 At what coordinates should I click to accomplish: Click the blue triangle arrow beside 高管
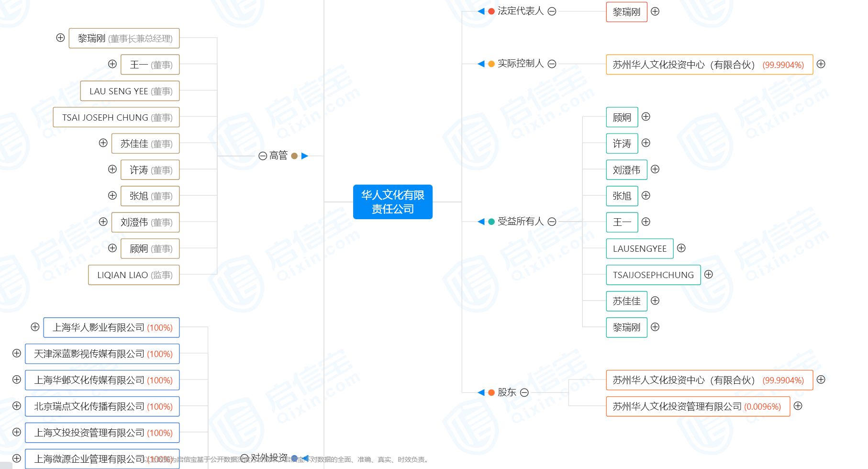point(305,156)
